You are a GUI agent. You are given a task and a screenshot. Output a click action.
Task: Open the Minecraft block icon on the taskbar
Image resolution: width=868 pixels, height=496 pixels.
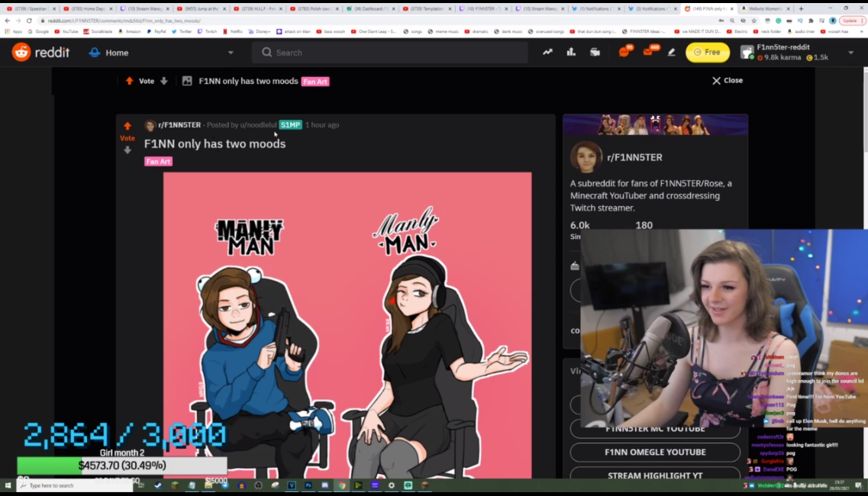pos(175,485)
